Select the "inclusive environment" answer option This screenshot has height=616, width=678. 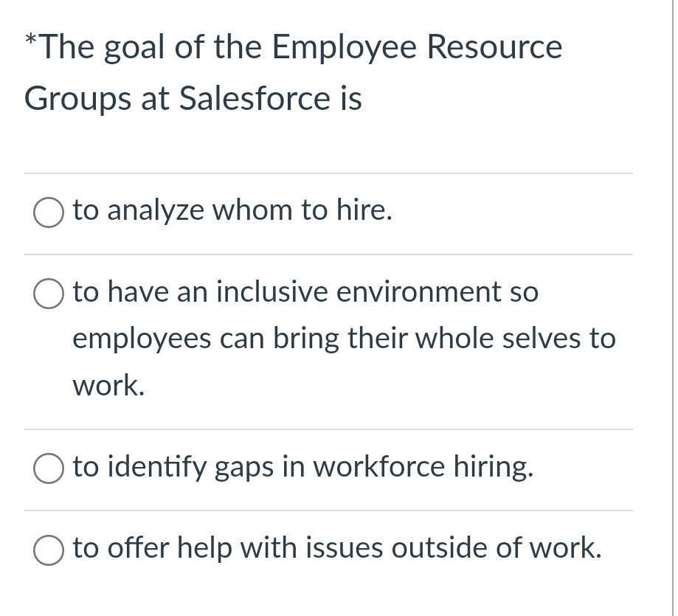coord(47,294)
